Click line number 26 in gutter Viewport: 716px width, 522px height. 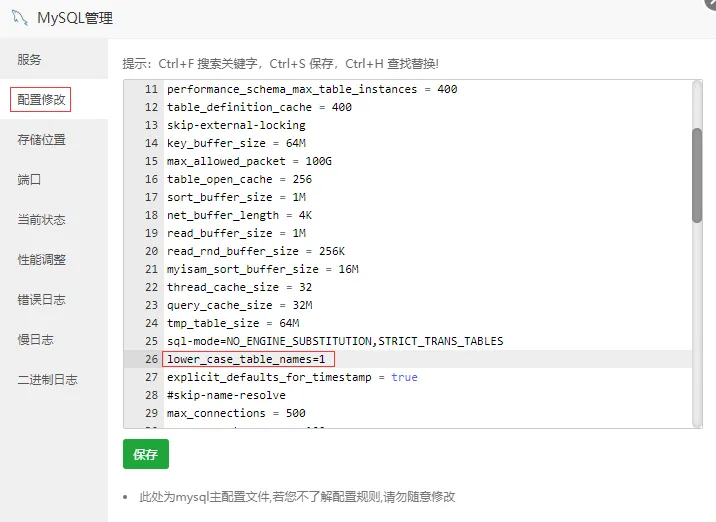tap(151, 359)
